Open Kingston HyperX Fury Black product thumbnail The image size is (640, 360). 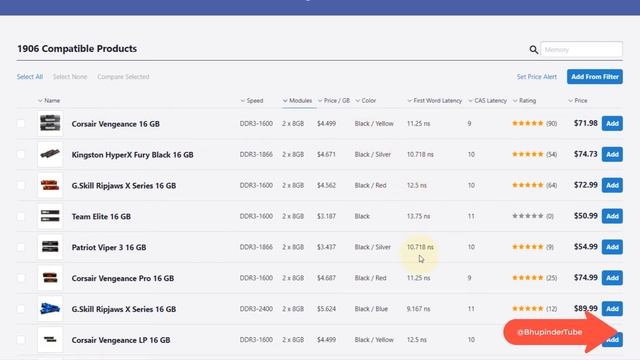(50, 154)
